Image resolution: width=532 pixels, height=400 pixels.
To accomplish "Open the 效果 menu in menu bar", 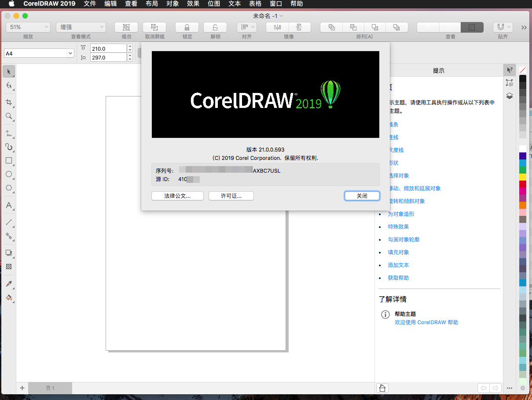I will tap(193, 4).
